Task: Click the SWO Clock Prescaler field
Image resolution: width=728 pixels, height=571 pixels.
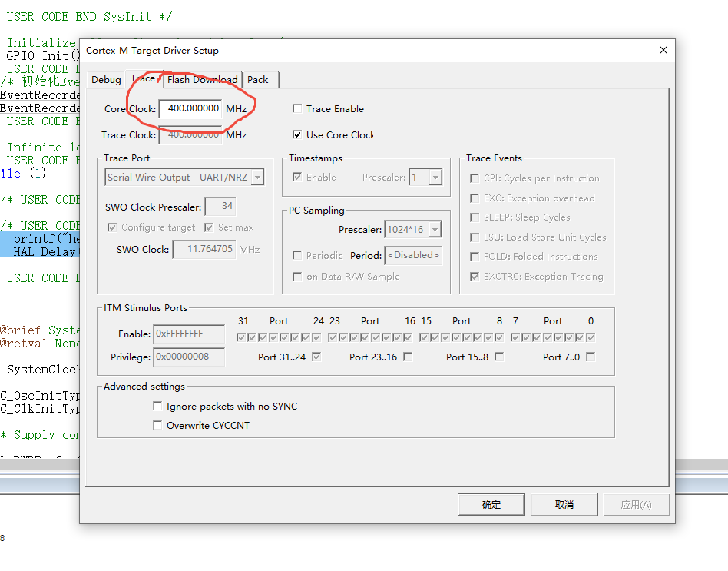Action: pyautogui.click(x=220, y=206)
